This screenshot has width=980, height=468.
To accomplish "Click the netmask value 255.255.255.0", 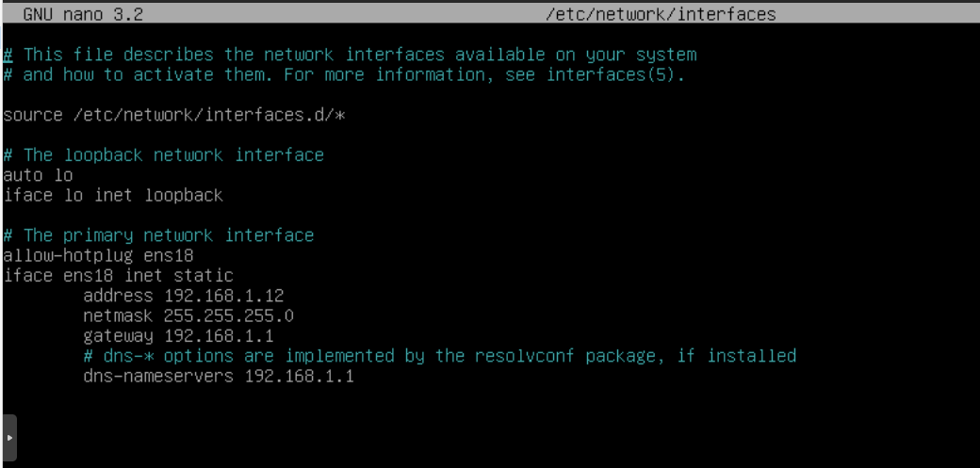I will click(x=229, y=315).
